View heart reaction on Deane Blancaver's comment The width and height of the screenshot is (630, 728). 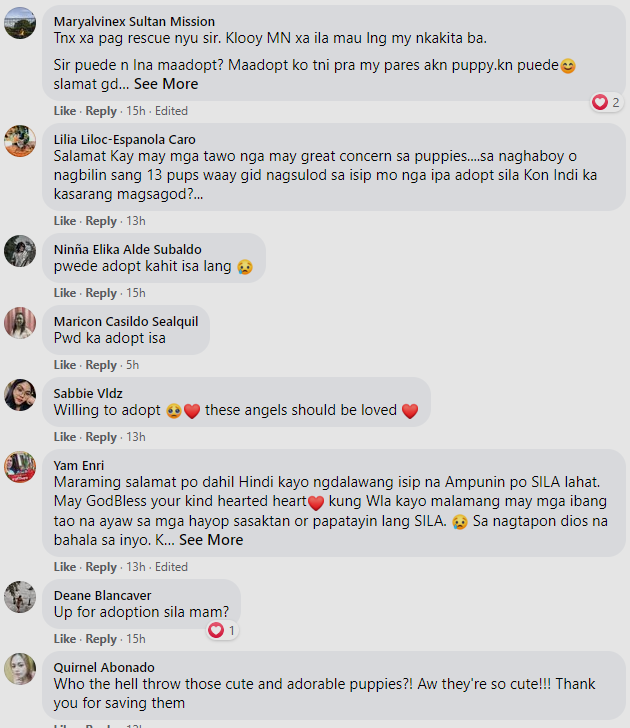tap(222, 630)
